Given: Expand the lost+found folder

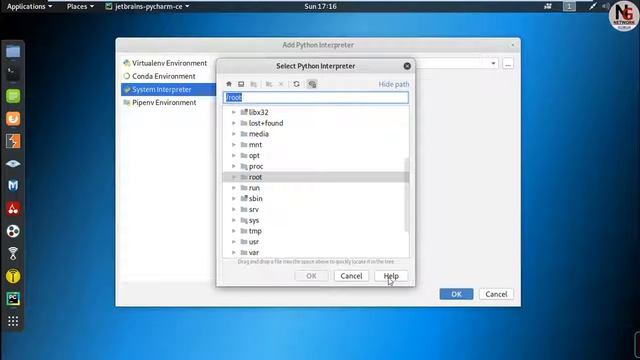Looking at the screenshot, I should (234, 123).
